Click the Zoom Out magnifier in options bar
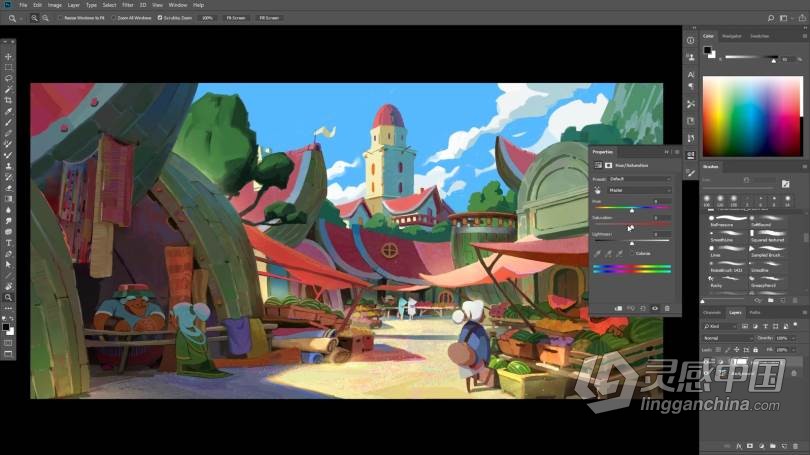810x455 pixels. pyautogui.click(x=45, y=18)
